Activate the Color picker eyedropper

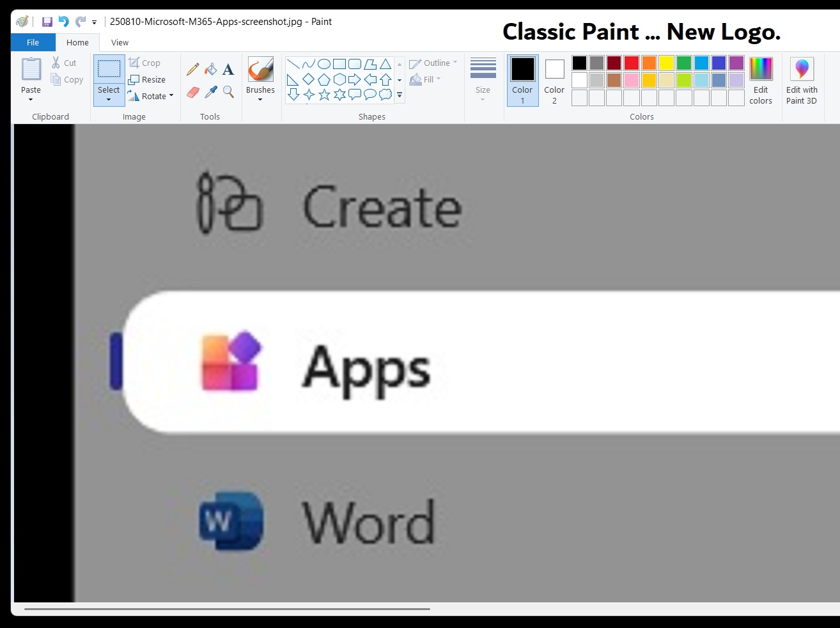pos(211,93)
